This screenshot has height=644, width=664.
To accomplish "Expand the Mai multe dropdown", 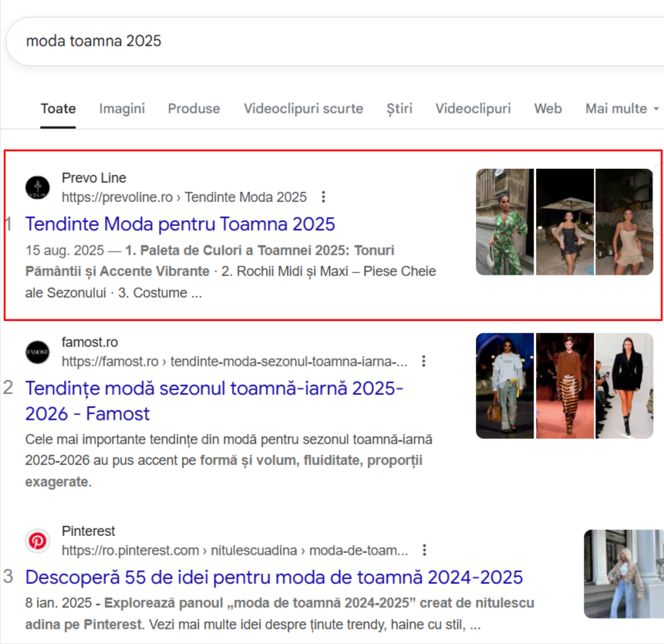I will (x=622, y=109).
